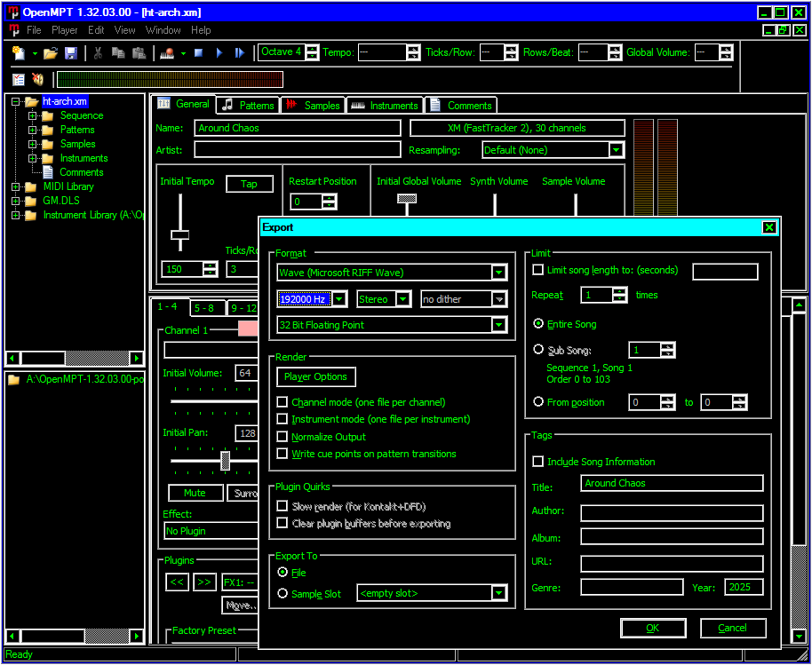Image resolution: width=812 pixels, height=665 pixels.
Task: Check Write cue points on pattern transitions
Action: coord(283,454)
